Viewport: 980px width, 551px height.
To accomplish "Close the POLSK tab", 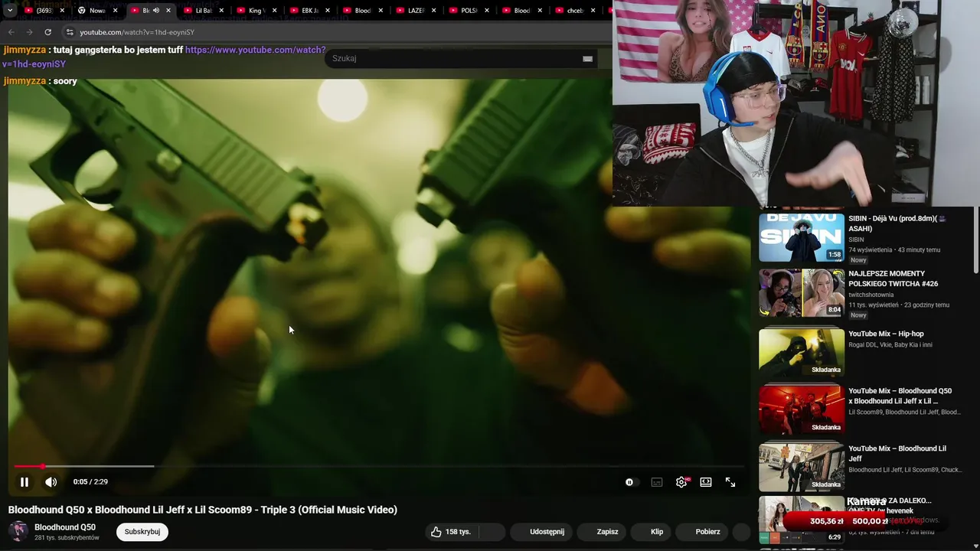I will pyautogui.click(x=487, y=11).
